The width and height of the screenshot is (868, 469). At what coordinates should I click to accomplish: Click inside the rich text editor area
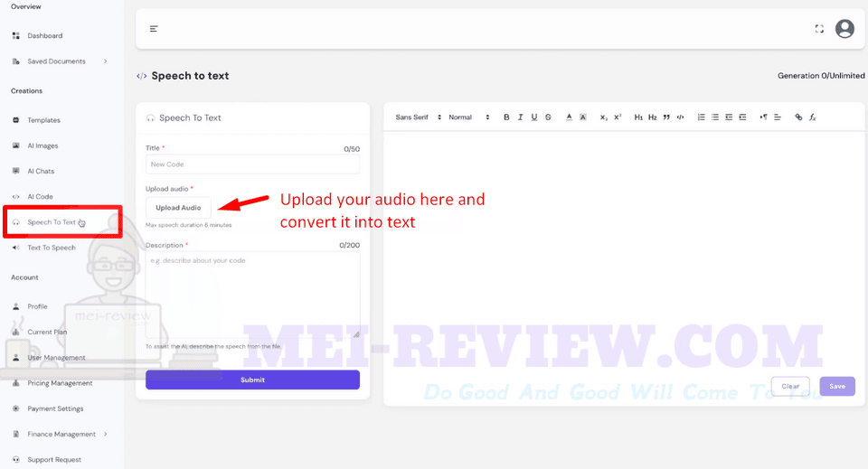[x=624, y=251]
